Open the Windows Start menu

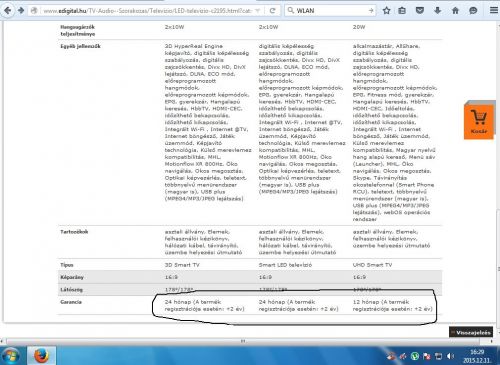pyautogui.click(x=10, y=356)
